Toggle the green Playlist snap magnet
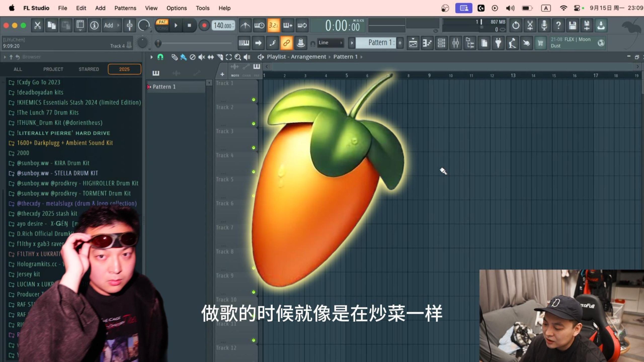Viewport: 644px width, 362px height. (160, 57)
